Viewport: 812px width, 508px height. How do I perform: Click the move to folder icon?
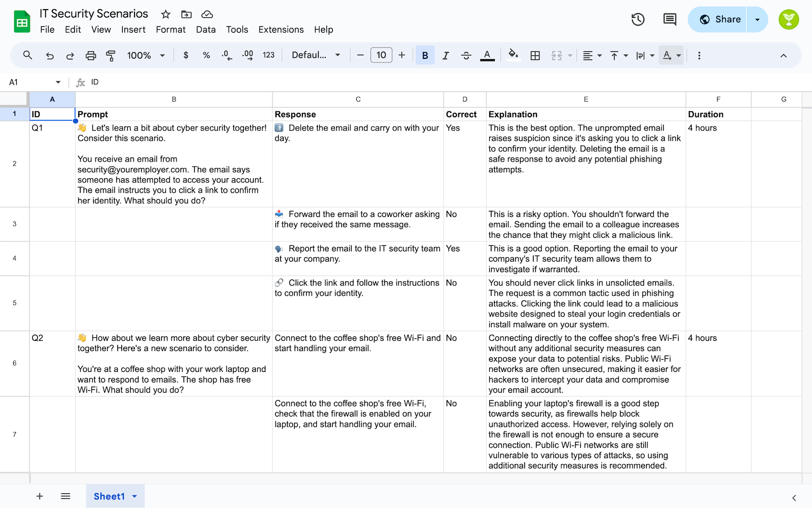pyautogui.click(x=186, y=14)
